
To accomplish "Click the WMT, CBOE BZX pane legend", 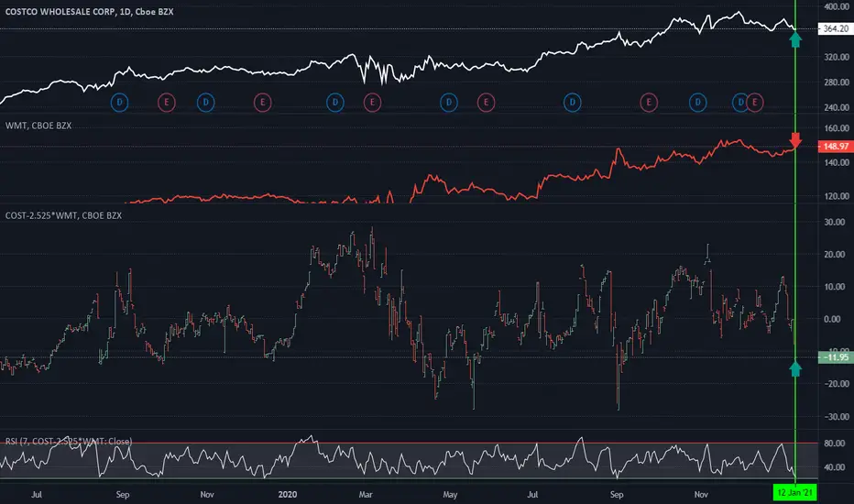I will [x=38, y=126].
